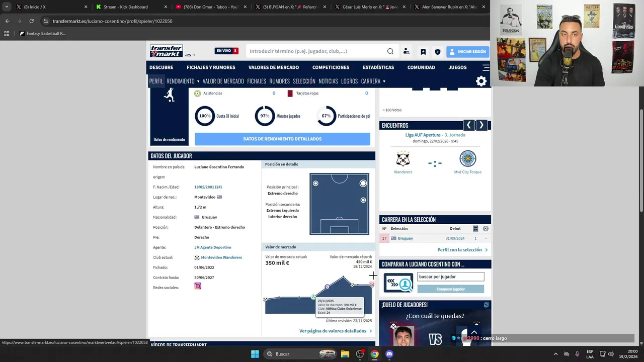Switch to the Noticias tab
The width and height of the screenshot is (644, 362).
(328, 81)
